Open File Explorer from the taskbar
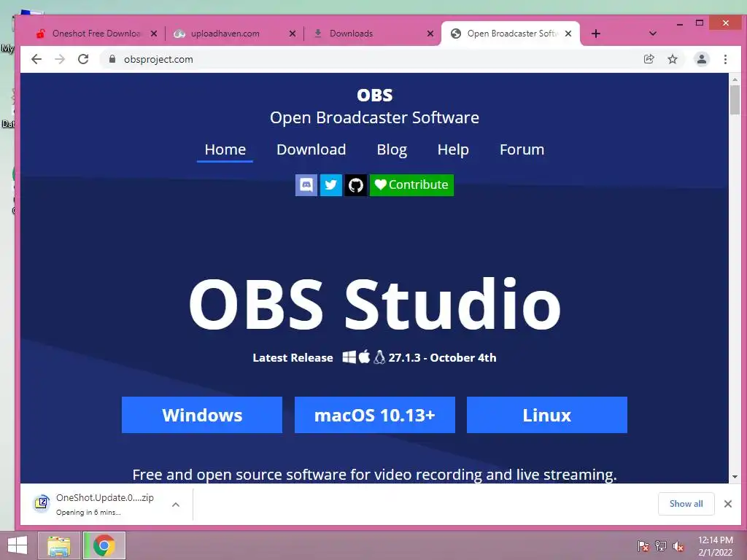 click(x=58, y=545)
